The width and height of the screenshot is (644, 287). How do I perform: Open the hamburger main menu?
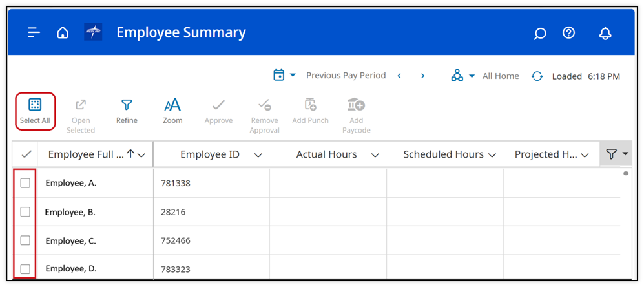click(x=34, y=33)
